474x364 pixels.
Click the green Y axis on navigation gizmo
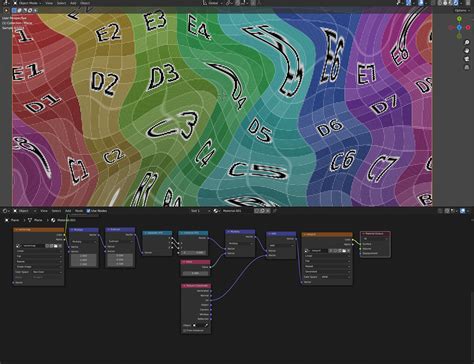pos(459,19)
